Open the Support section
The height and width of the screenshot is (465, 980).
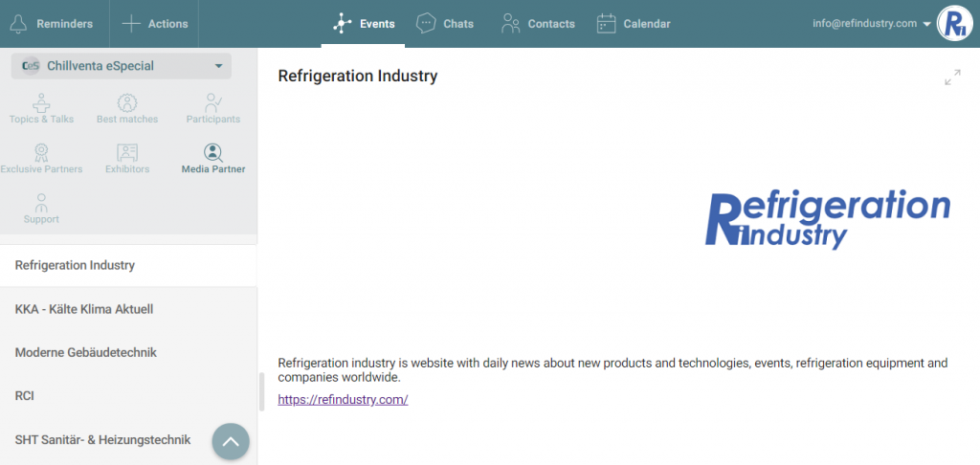pos(41,210)
